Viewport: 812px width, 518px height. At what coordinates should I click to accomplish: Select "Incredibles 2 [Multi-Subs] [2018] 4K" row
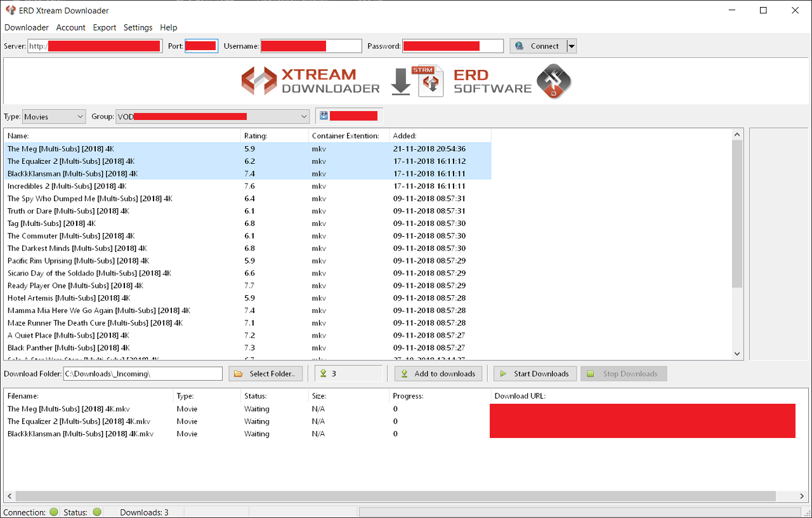click(x=247, y=186)
